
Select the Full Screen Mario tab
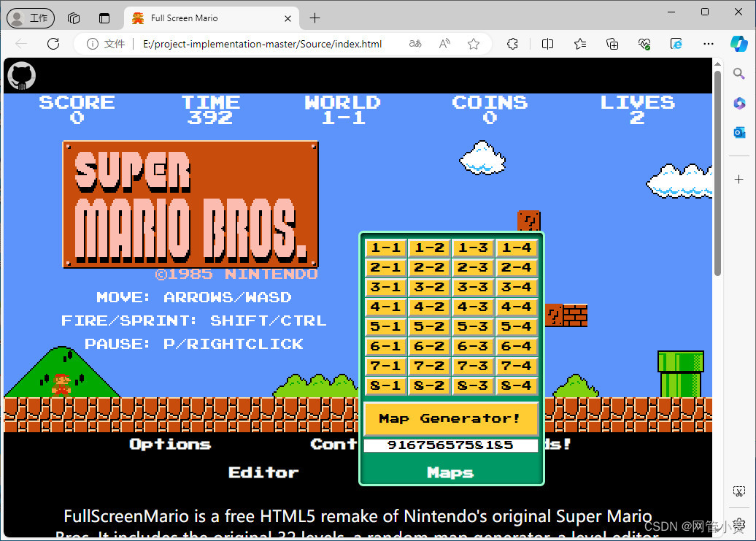(x=212, y=18)
